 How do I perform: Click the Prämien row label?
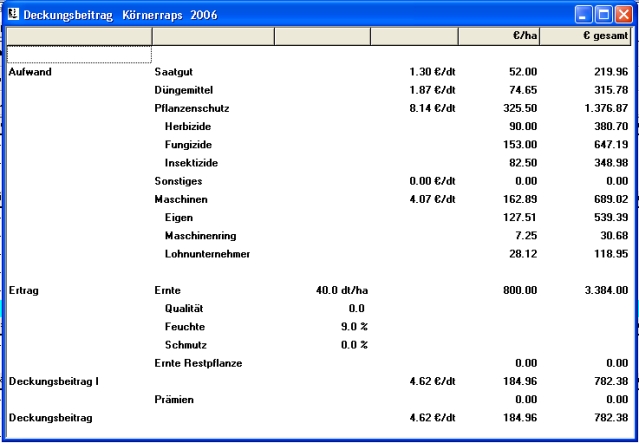pyautogui.click(x=176, y=399)
